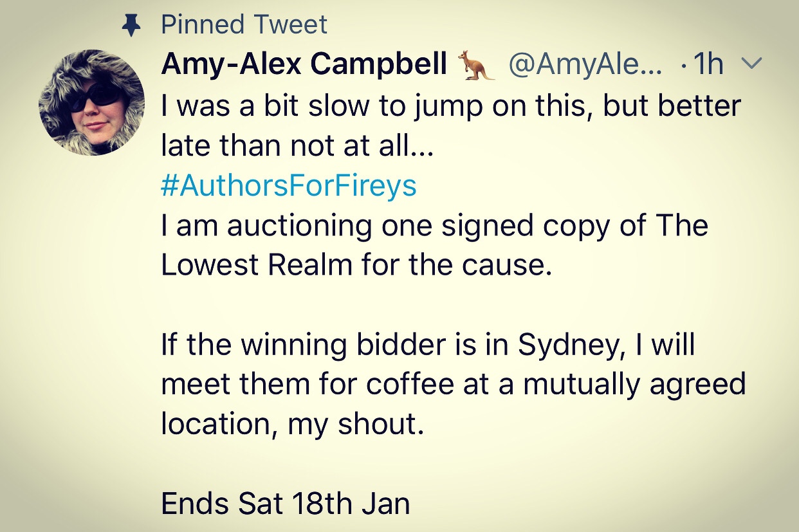Click the text "late than not at all..."
The width and height of the screenshot is (799, 532).
coord(298,146)
